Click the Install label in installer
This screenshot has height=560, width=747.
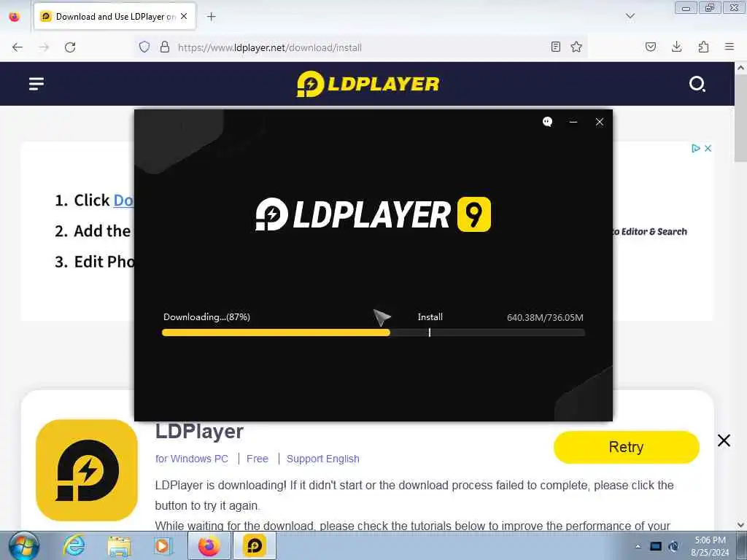(x=430, y=317)
